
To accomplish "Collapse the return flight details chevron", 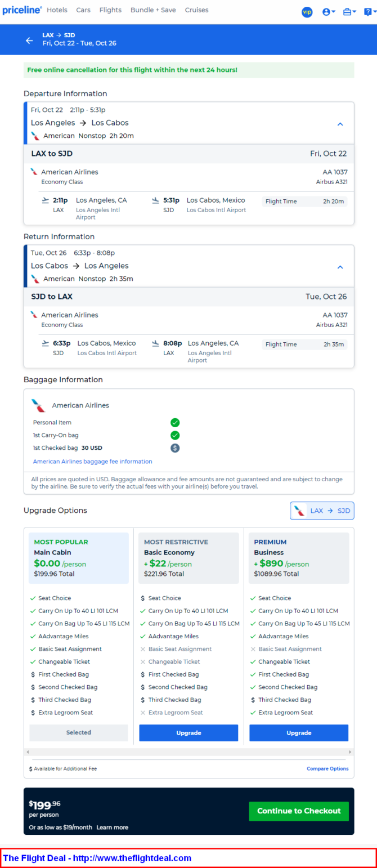I will 340,267.
